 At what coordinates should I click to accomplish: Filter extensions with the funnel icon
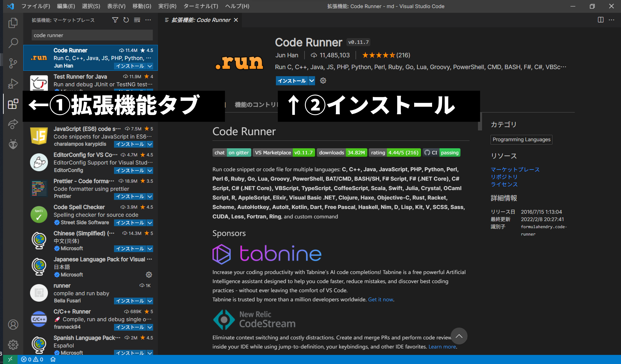115,20
